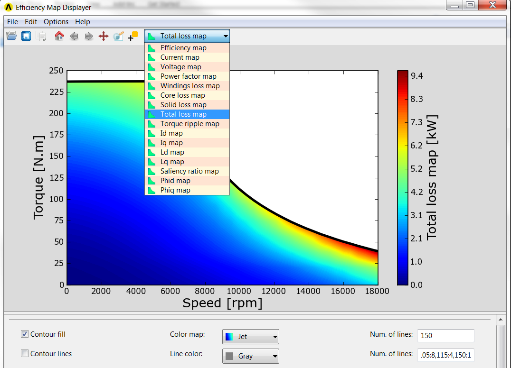The height and width of the screenshot is (368, 511).
Task: Open the Options menu
Action: (56, 22)
